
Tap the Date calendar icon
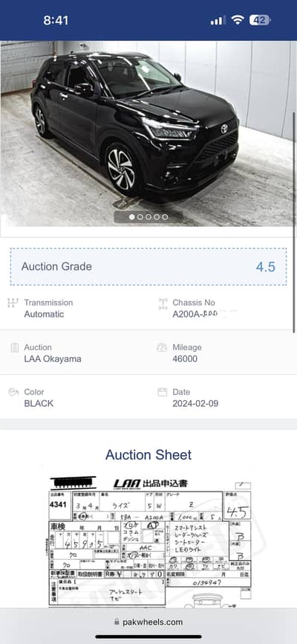point(163,392)
